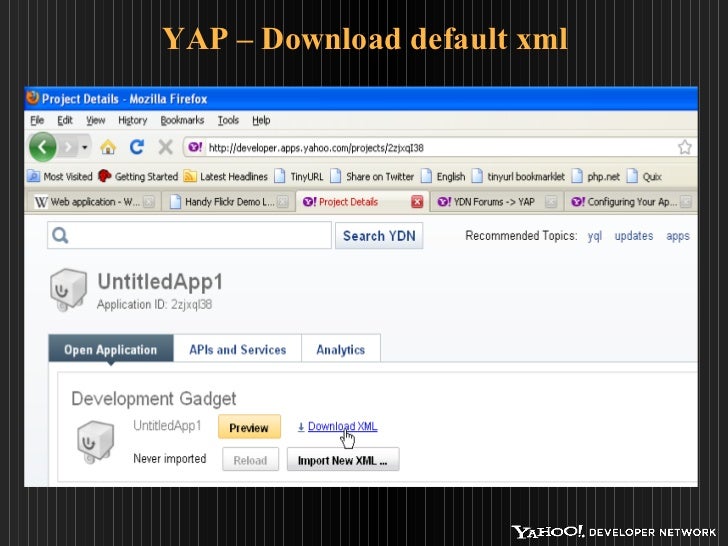Click the URL address bar field
The image size is (728, 546).
(x=439, y=148)
